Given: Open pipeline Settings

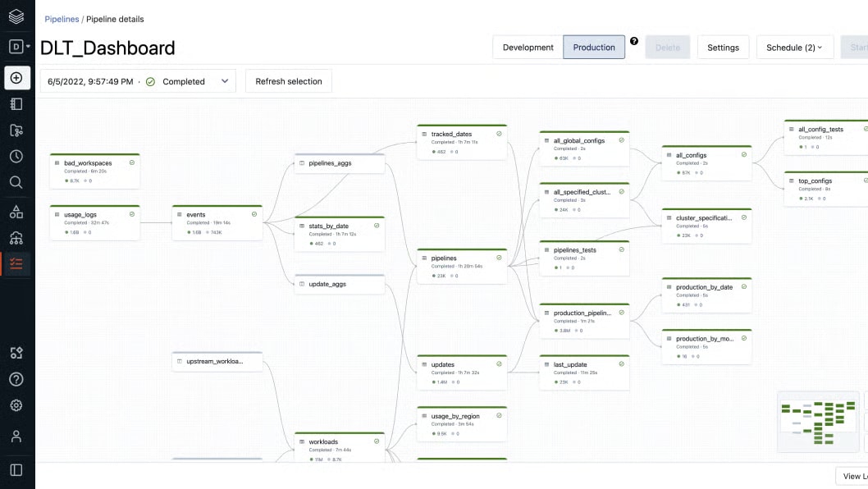Looking at the screenshot, I should pyautogui.click(x=723, y=48).
